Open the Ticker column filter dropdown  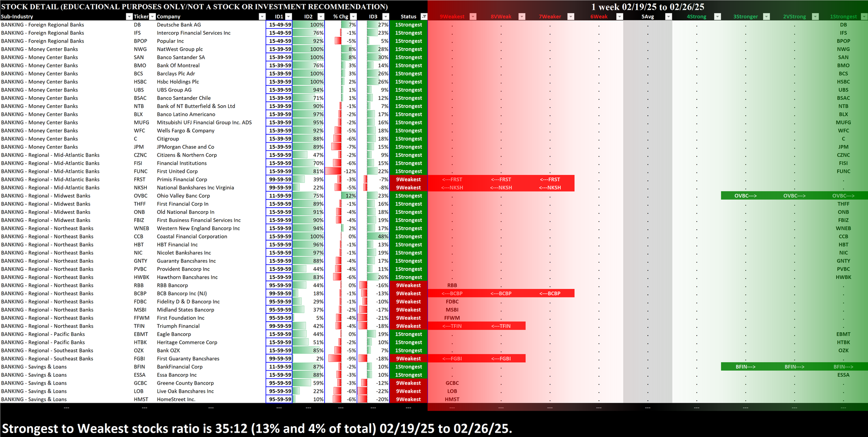click(152, 16)
